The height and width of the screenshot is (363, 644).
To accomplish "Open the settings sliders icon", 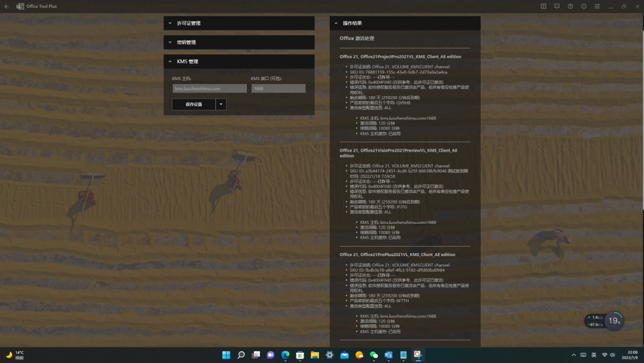I will 597,6.
